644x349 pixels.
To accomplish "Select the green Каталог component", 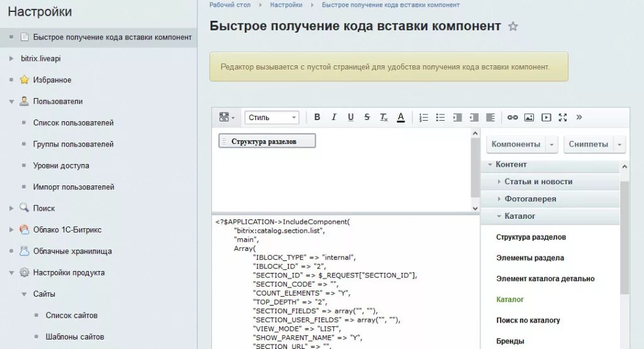I will tap(509, 300).
